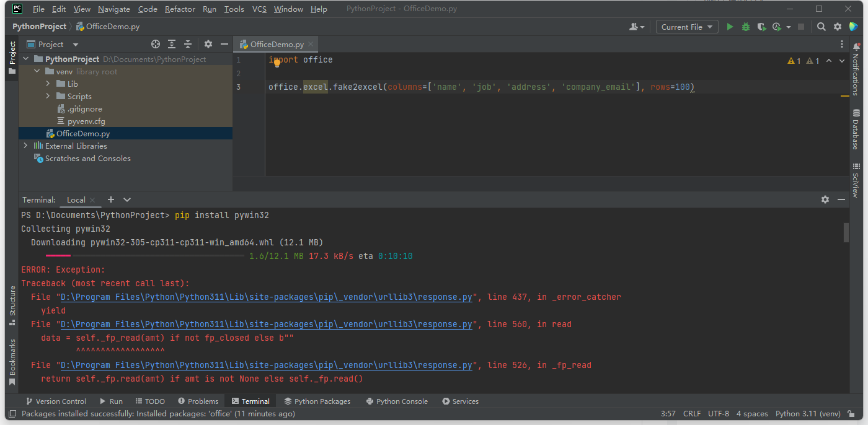Click the weak warning count indicator
The height and width of the screenshot is (425, 868).
tap(813, 61)
